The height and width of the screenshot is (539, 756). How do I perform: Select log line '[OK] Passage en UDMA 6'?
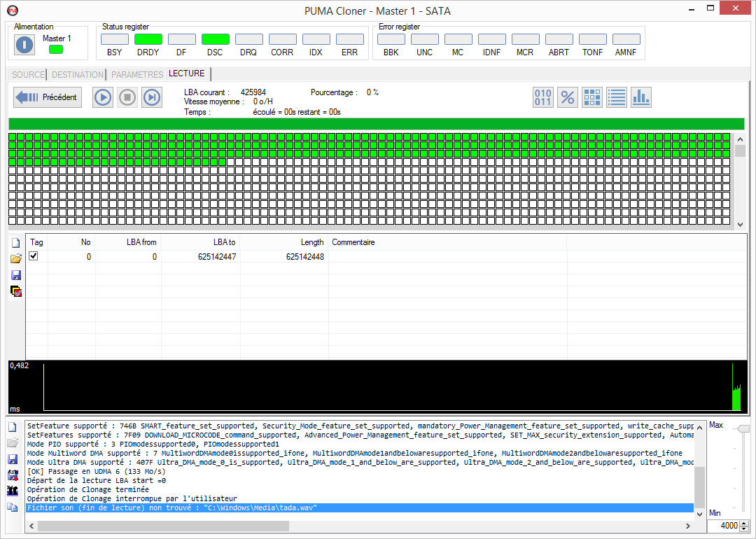click(96, 472)
